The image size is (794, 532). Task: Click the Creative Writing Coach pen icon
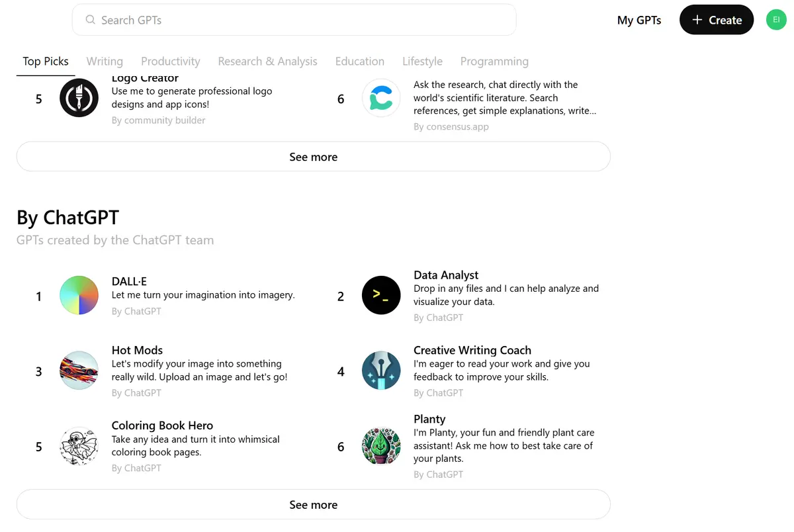381,371
